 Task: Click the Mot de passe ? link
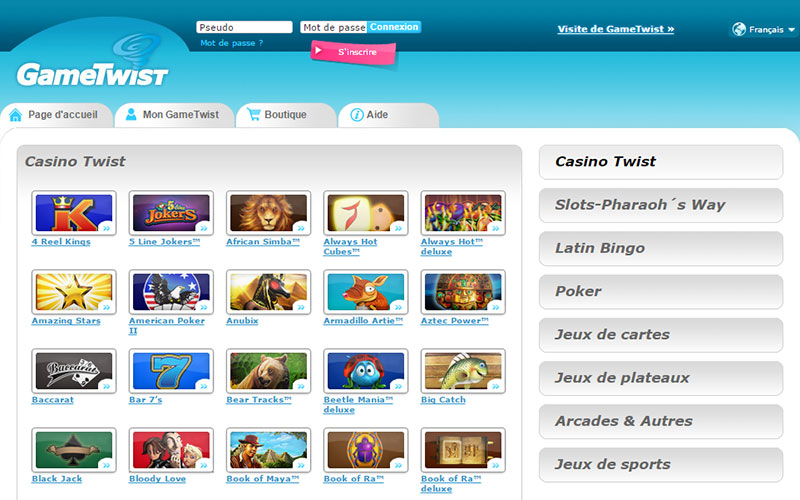click(232, 43)
